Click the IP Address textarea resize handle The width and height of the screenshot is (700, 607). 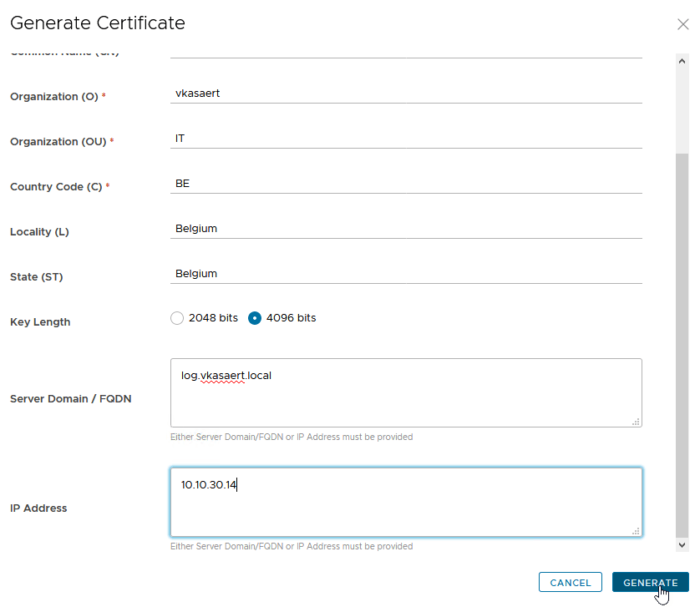point(636,531)
